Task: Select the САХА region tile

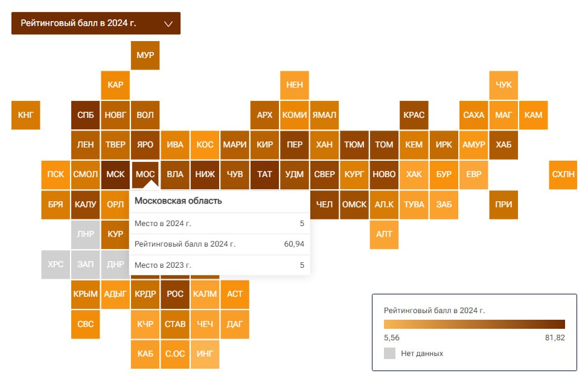Action: pos(474,115)
